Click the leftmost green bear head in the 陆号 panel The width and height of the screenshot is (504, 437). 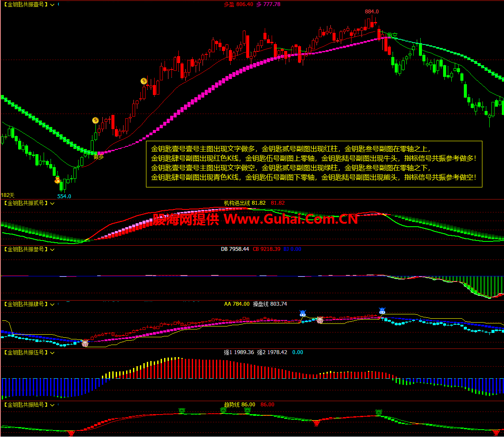pos(182,411)
